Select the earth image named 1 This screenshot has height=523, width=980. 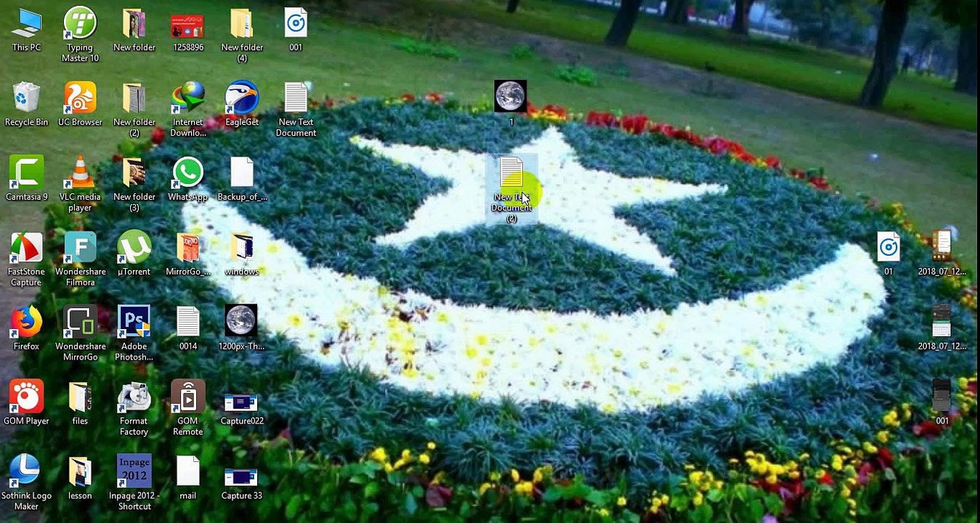511,104
